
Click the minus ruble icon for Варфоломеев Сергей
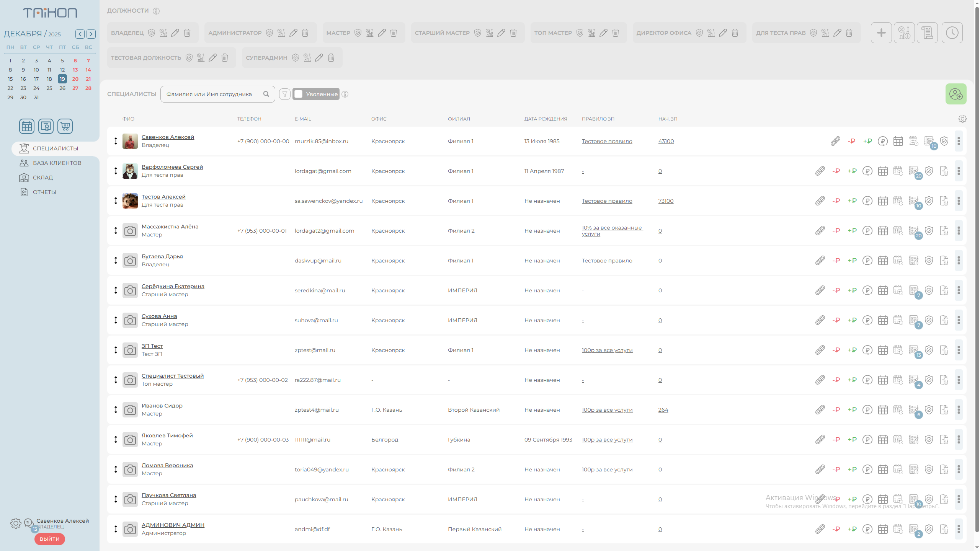(x=836, y=171)
